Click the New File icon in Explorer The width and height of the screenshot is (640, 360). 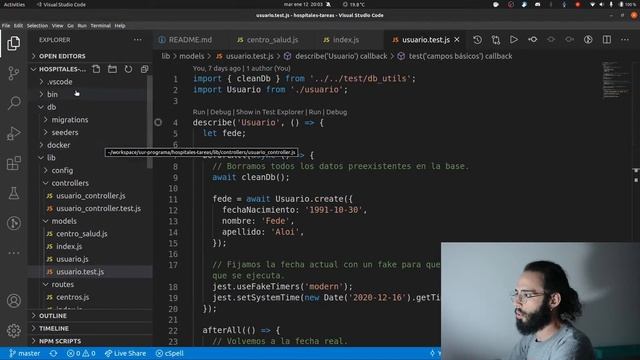point(96,69)
